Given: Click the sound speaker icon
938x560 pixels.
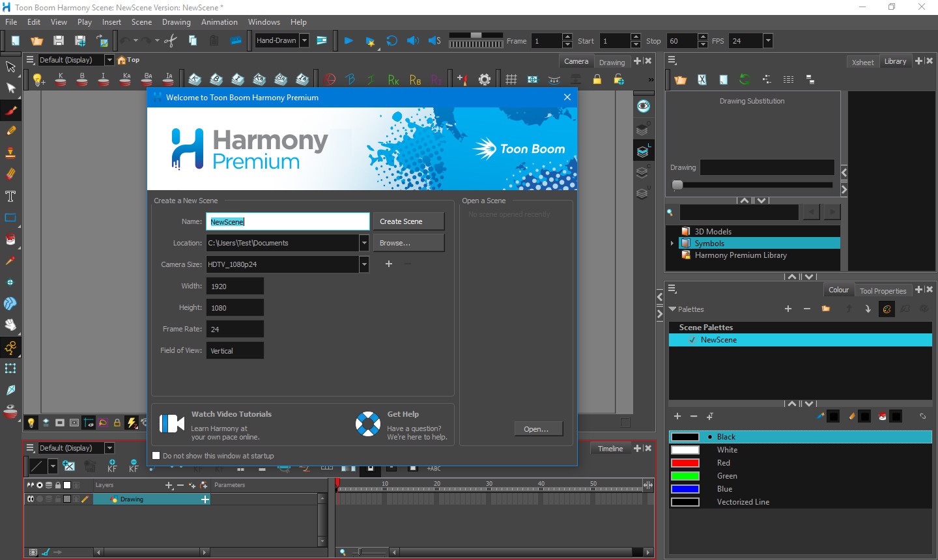Looking at the screenshot, I should pos(413,40).
